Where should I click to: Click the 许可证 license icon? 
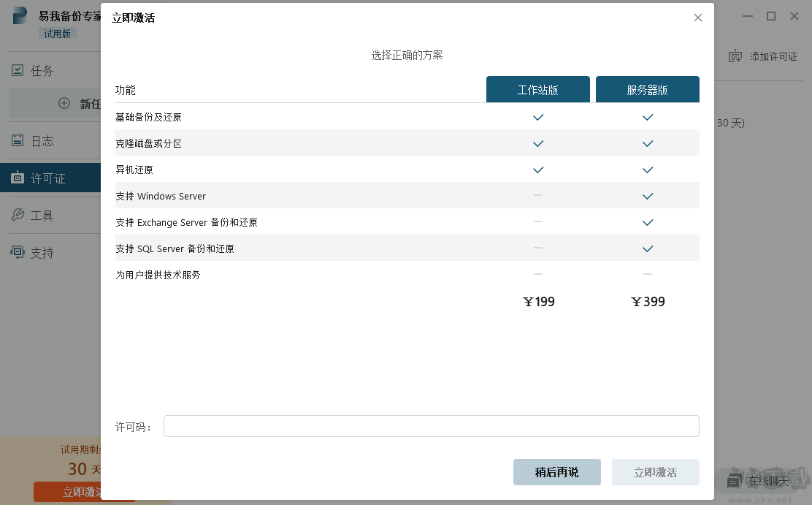[x=18, y=178]
